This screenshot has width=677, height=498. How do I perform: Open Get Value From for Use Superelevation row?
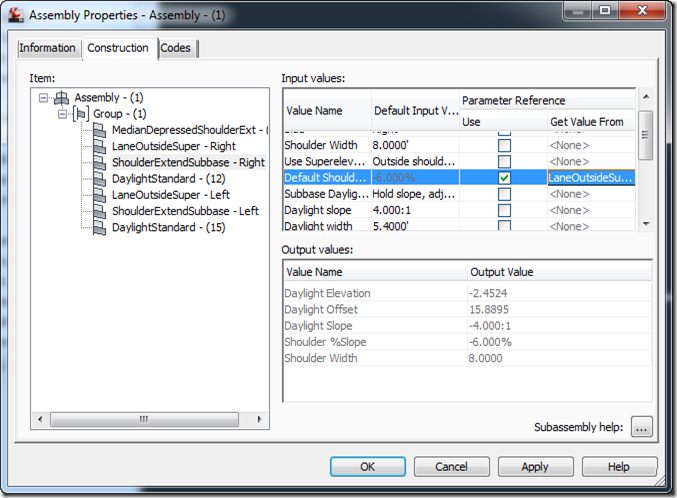tap(591, 162)
